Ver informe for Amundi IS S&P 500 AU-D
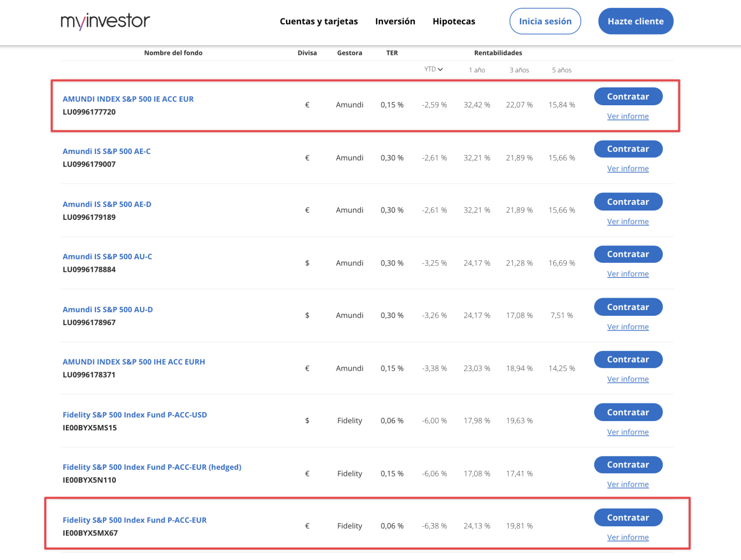Viewport: 741px width, 560px height. pos(628,327)
